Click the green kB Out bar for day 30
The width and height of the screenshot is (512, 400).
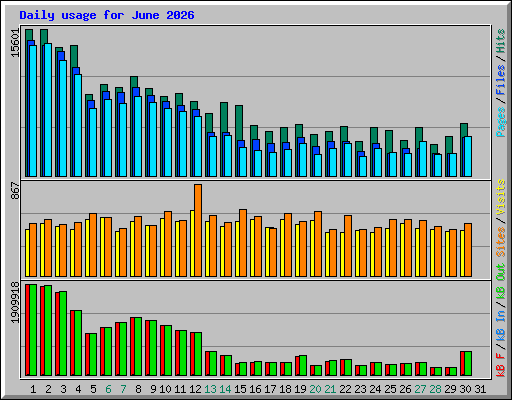468,363
